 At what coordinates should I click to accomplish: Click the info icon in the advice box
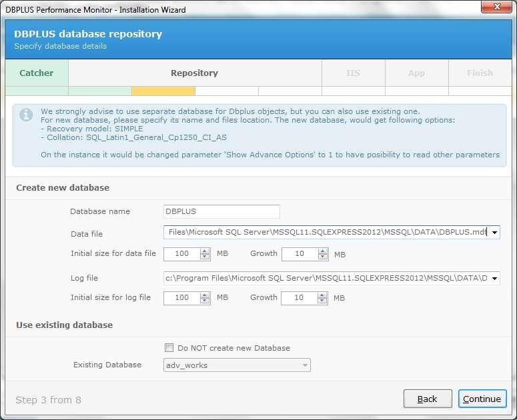26,115
